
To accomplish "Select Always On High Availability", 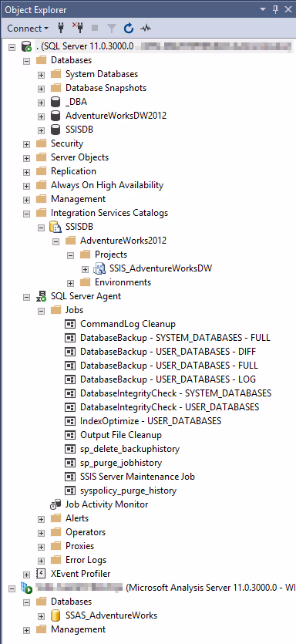I will [x=107, y=185].
